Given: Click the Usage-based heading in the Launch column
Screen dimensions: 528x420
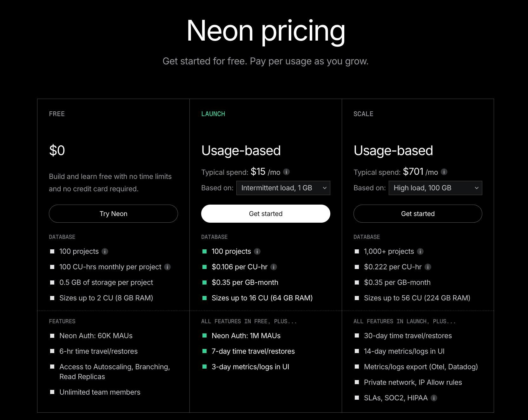Looking at the screenshot, I should 241,150.
